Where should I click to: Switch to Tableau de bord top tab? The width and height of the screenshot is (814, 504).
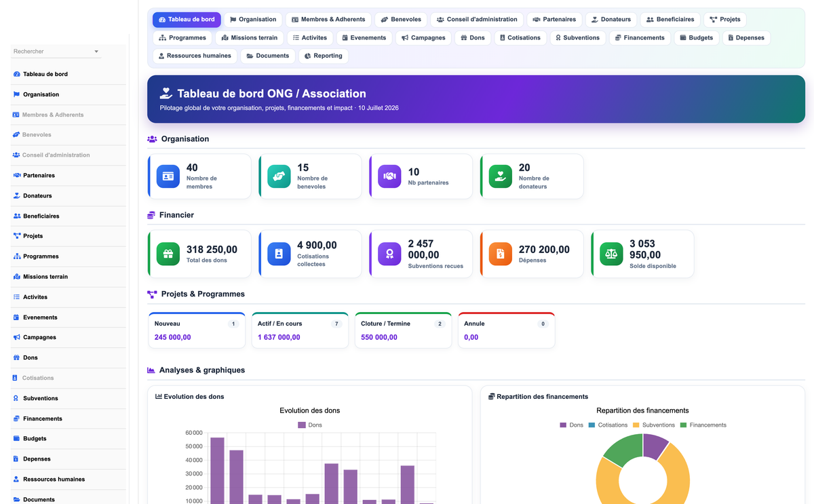[187, 20]
